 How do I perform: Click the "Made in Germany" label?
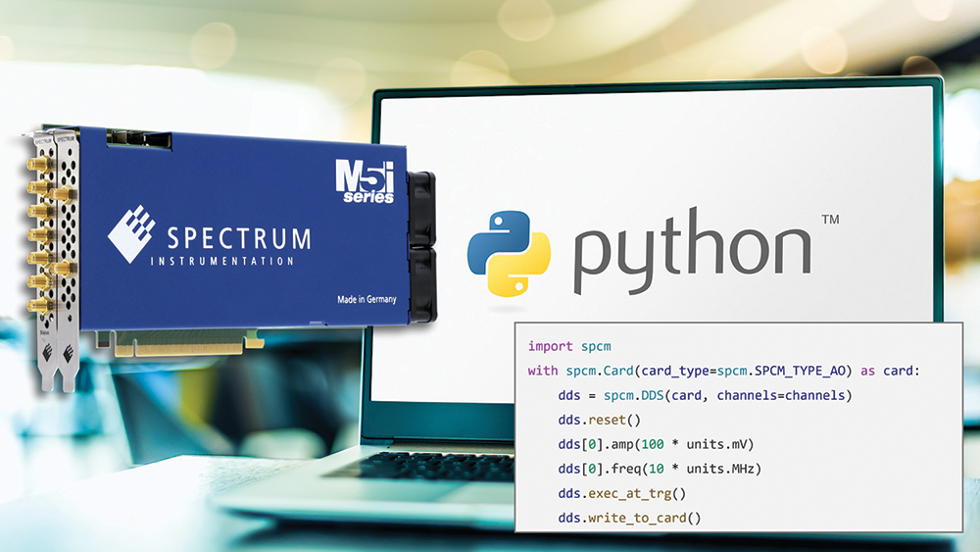[x=367, y=299]
